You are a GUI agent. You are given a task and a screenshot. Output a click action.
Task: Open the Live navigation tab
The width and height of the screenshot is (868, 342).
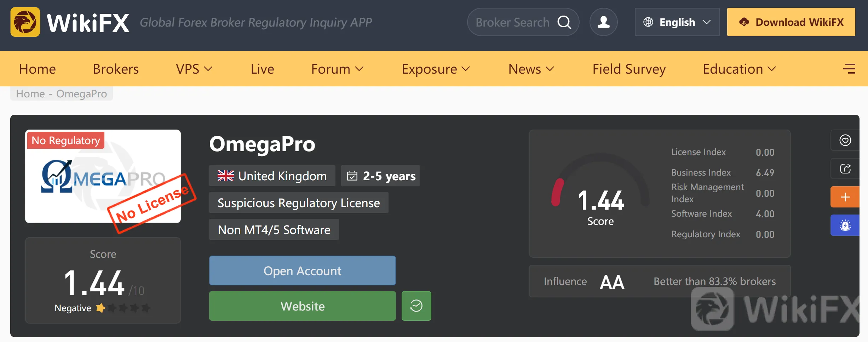(x=262, y=69)
